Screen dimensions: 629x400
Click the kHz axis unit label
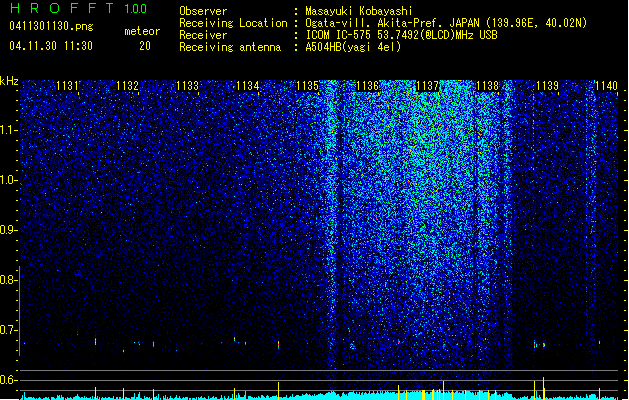click(9, 81)
